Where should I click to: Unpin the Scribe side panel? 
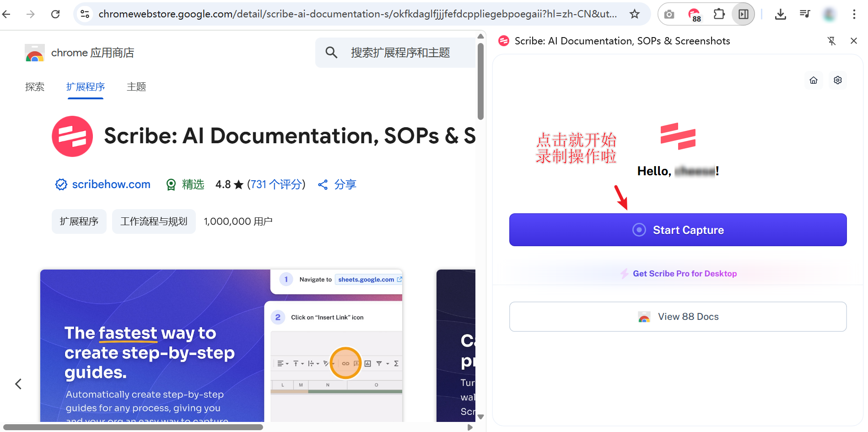coord(832,41)
